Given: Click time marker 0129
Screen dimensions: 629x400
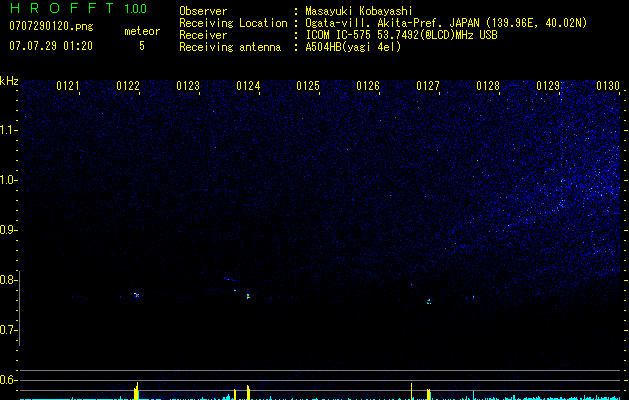Looking at the screenshot, I should coord(548,86).
